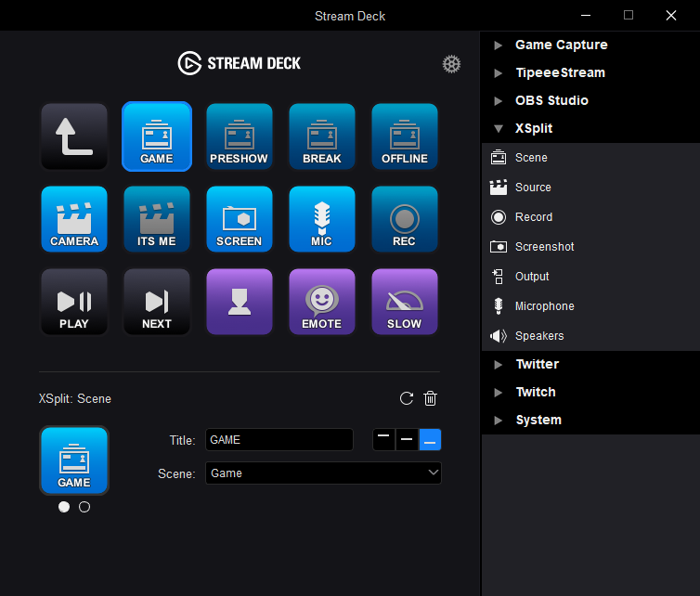Select first key state radio dot
This screenshot has width=700, height=596.
click(x=64, y=507)
